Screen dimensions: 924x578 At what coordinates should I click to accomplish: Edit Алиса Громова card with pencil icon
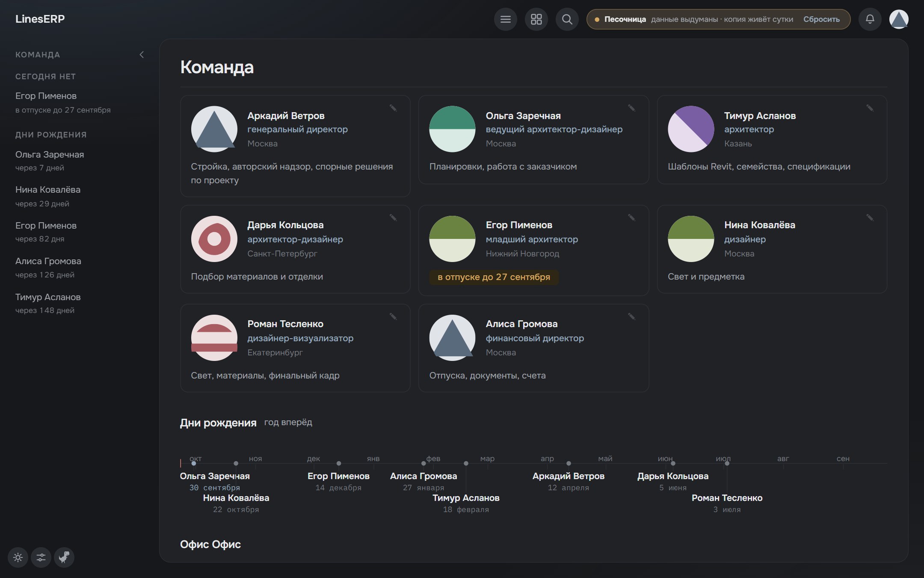pyautogui.click(x=631, y=316)
